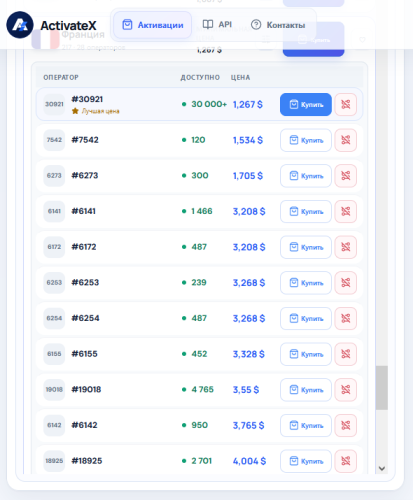Click the scrollbar thumb of operator list
Viewport: 413px width, 500px height.
pos(382,388)
